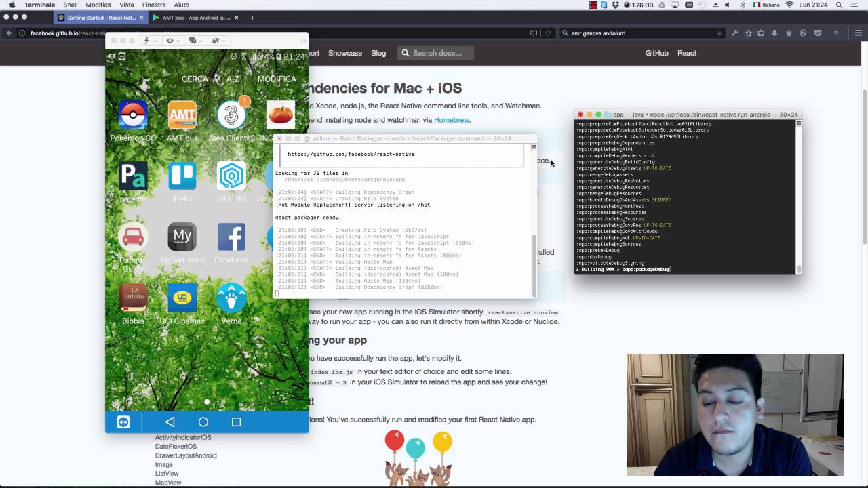This screenshot has height=488, width=868.
Task: Open the chat dropdown in mirror toolbar
Action: click(x=195, y=41)
